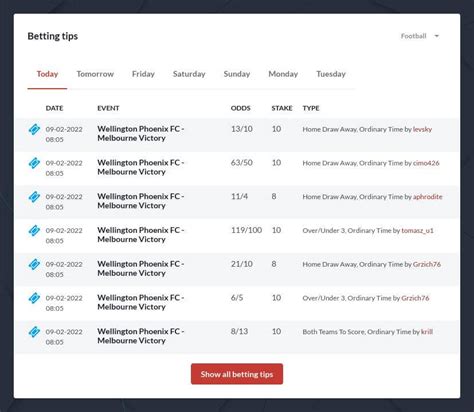The height and width of the screenshot is (412, 474).
Task: Open tomasz_u1 tipster link
Action: coord(417,230)
